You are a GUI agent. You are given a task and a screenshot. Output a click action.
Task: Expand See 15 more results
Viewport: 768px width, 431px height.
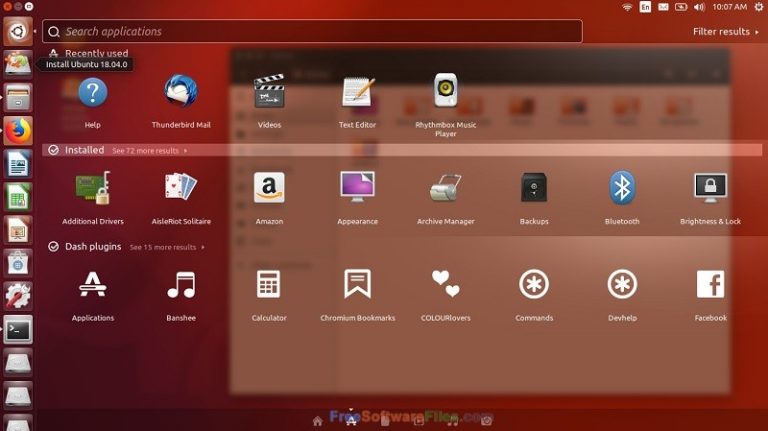click(x=167, y=247)
